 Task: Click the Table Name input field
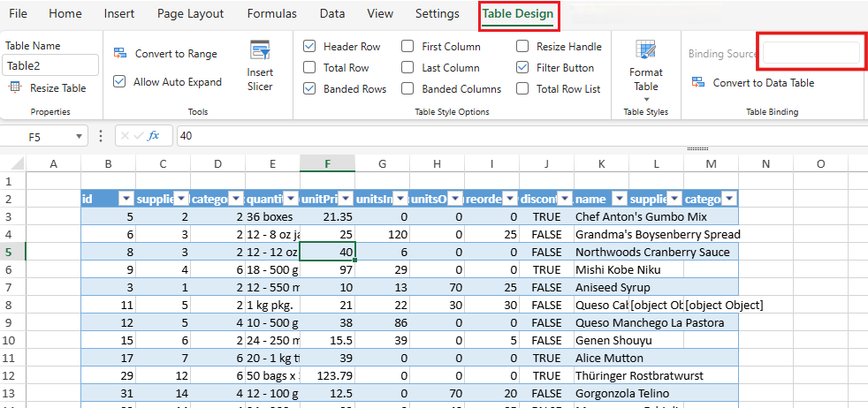(50, 65)
